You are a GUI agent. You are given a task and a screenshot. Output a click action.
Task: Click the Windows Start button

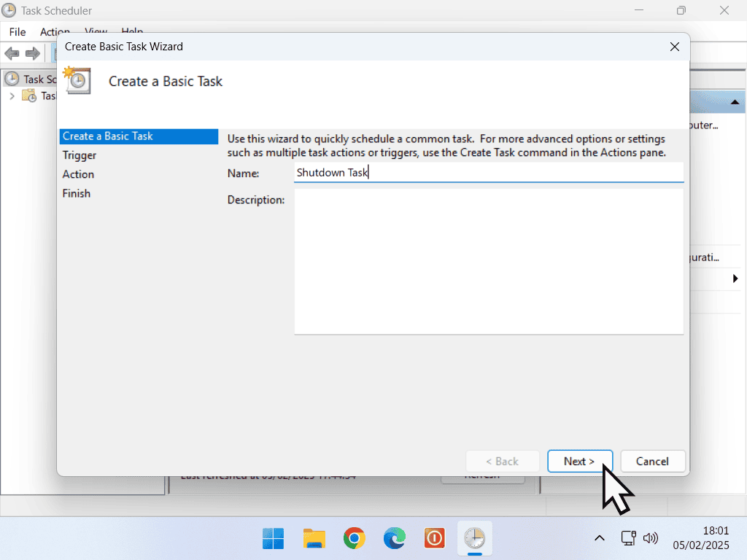pos(274,539)
